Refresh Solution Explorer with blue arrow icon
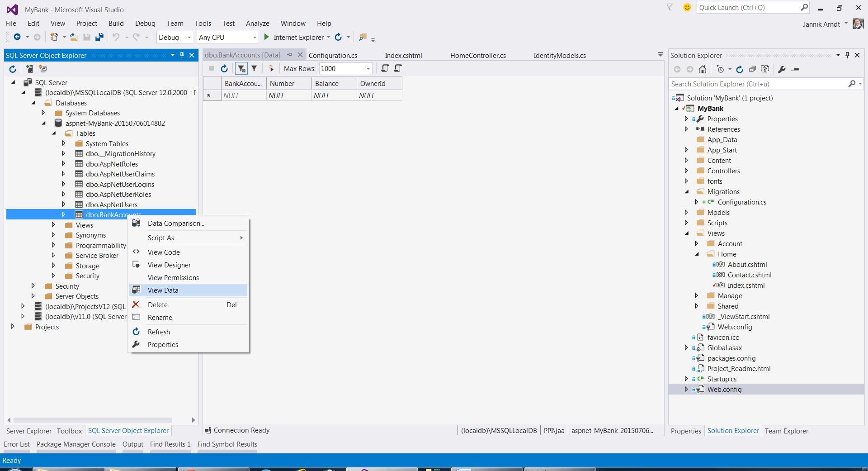Image resolution: width=868 pixels, height=471 pixels. tap(740, 69)
